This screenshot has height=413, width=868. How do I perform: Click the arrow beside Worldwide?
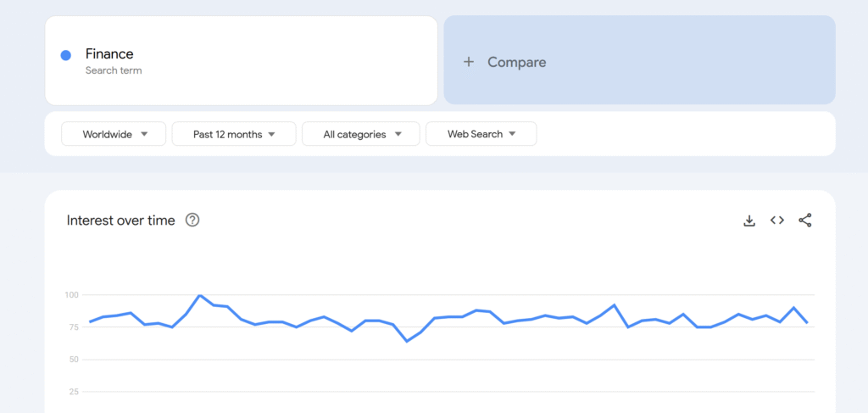tap(144, 134)
